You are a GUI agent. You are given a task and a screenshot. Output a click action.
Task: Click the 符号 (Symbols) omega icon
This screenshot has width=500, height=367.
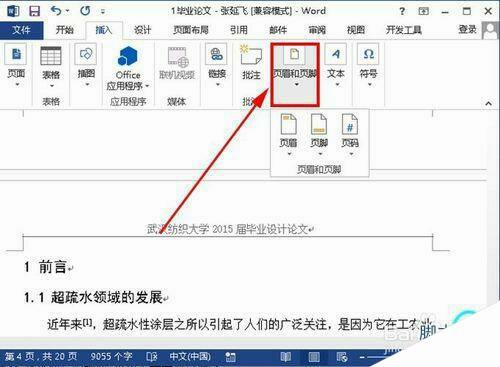[368, 54]
